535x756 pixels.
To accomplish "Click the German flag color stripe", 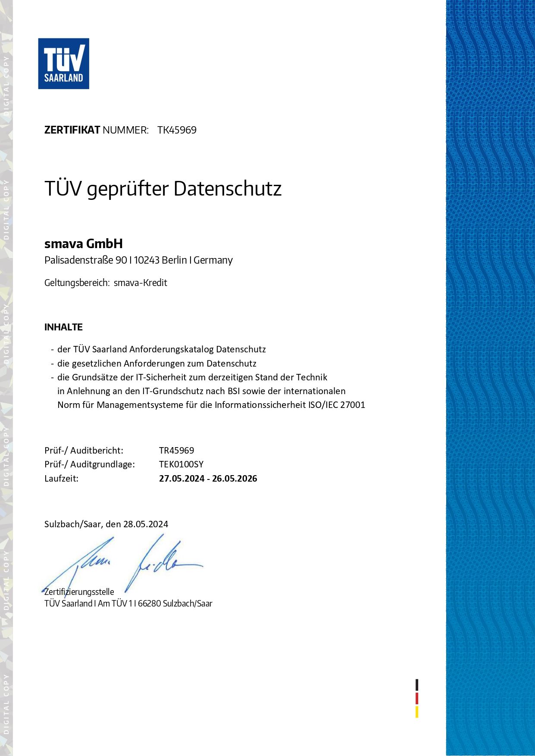I will tap(417, 698).
